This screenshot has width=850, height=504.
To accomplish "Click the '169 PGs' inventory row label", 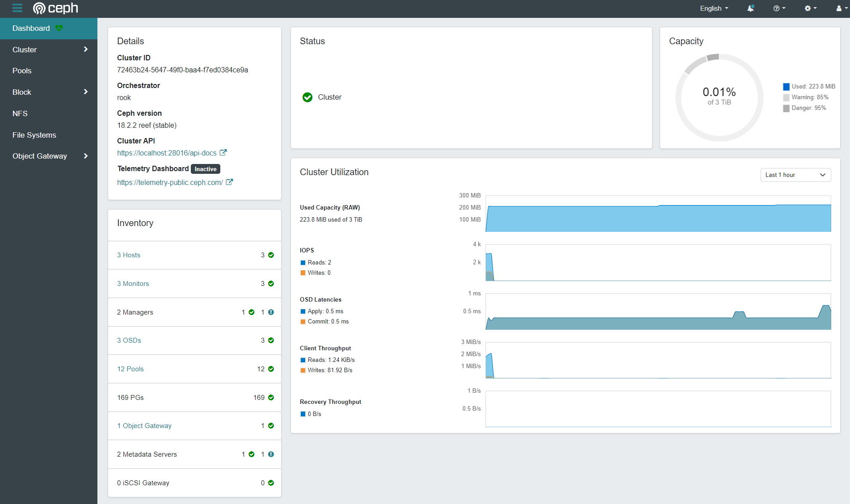I will (130, 398).
